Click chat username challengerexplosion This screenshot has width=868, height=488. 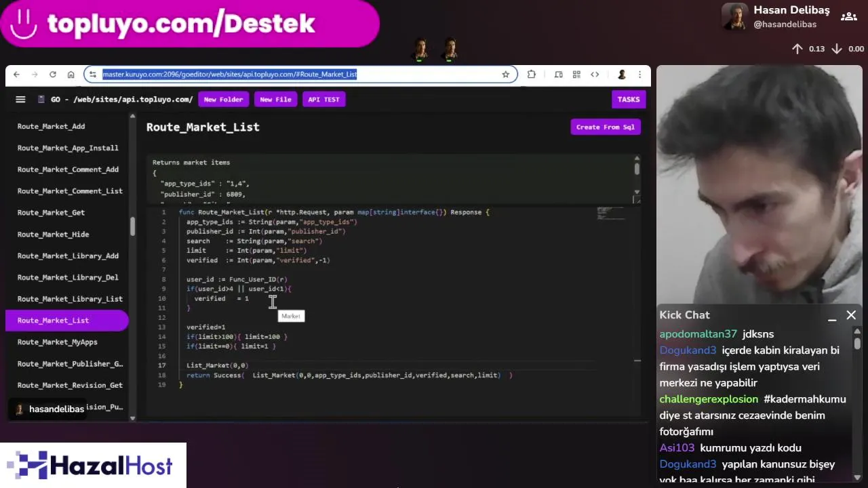(709, 399)
